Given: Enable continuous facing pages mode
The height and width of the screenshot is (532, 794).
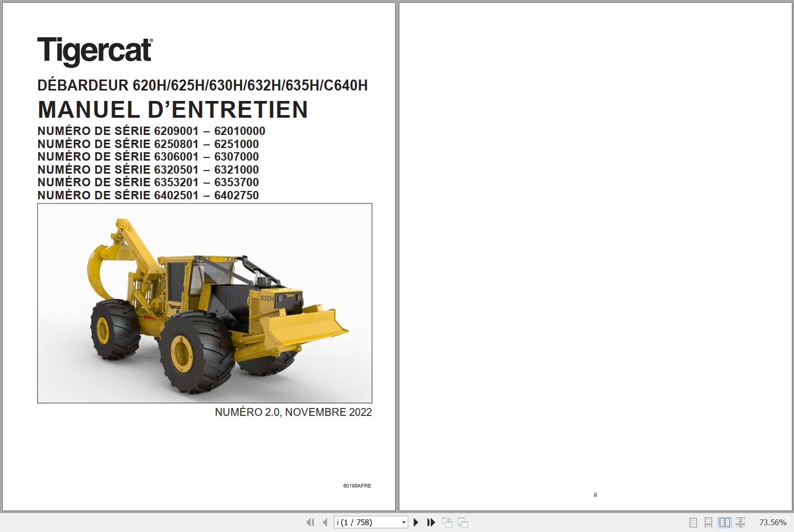Looking at the screenshot, I should tap(741, 522).
